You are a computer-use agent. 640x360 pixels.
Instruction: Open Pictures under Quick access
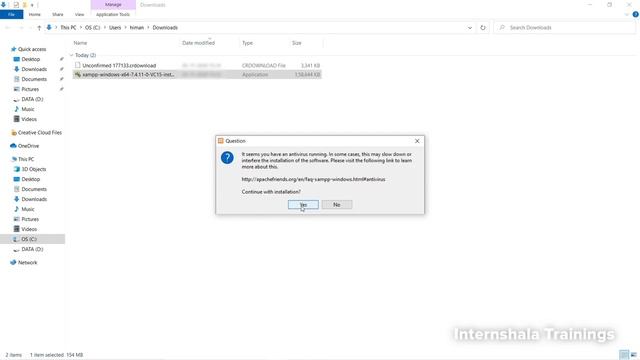coord(30,89)
